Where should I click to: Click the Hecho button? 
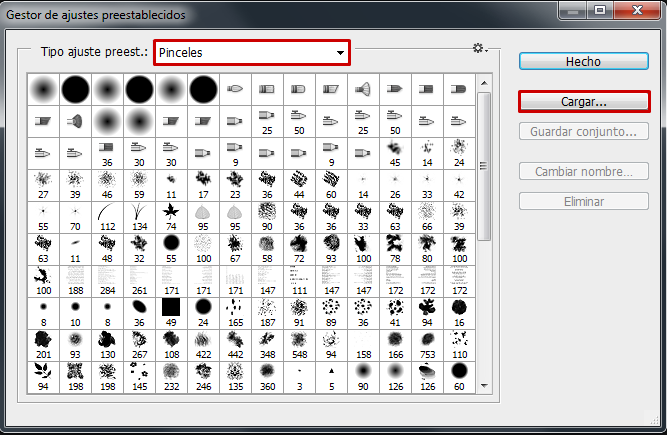583,61
